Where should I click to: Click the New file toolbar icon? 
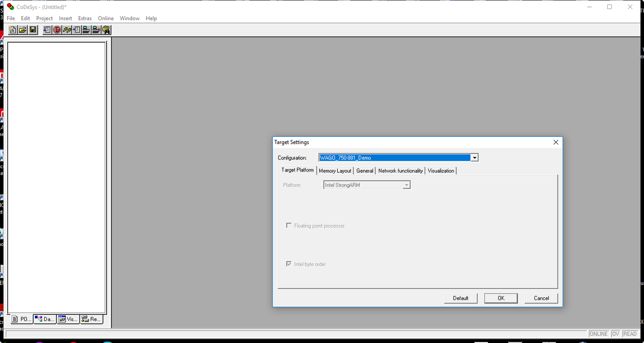[13, 30]
